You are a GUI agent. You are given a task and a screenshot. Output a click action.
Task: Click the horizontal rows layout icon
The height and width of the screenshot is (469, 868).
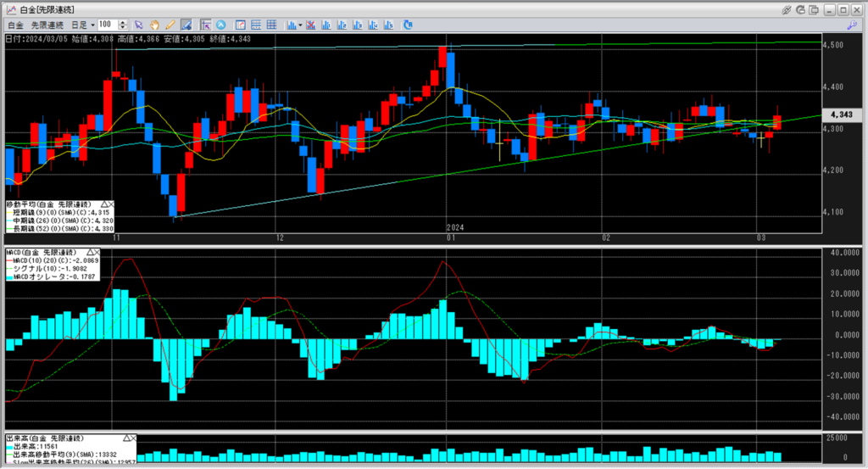point(256,25)
